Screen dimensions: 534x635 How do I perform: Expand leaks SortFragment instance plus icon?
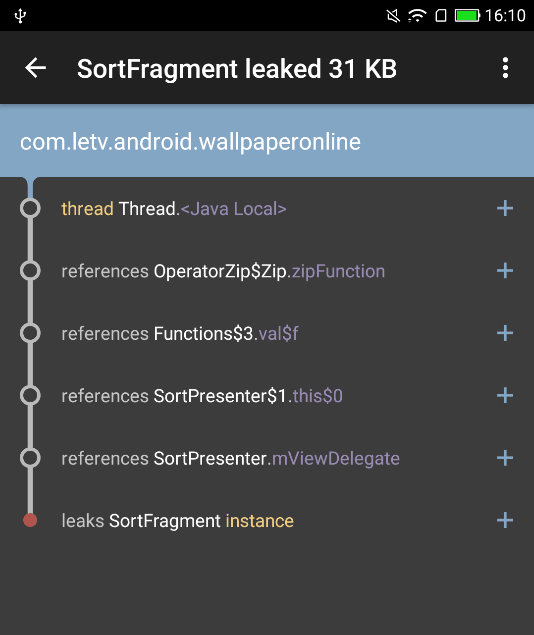505,520
